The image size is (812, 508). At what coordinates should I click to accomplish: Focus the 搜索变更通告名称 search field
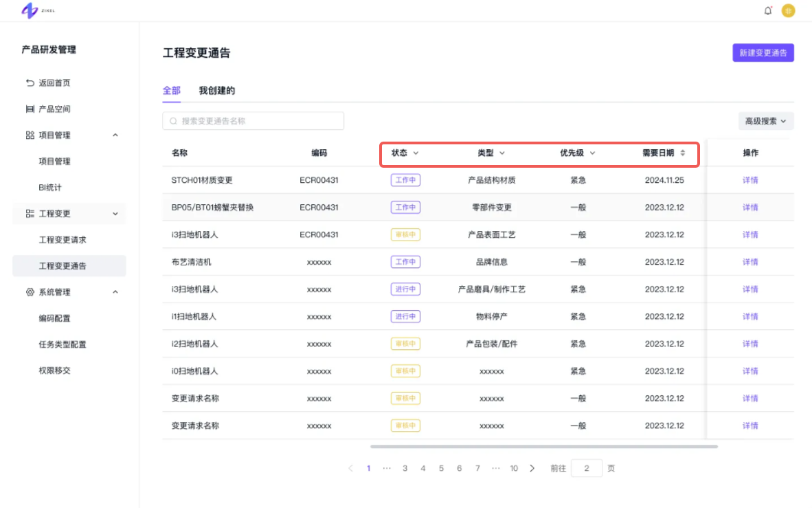pos(253,121)
